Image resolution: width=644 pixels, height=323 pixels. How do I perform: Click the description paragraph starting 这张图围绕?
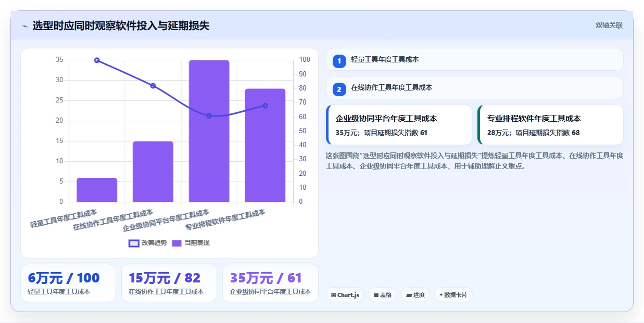tap(474, 161)
